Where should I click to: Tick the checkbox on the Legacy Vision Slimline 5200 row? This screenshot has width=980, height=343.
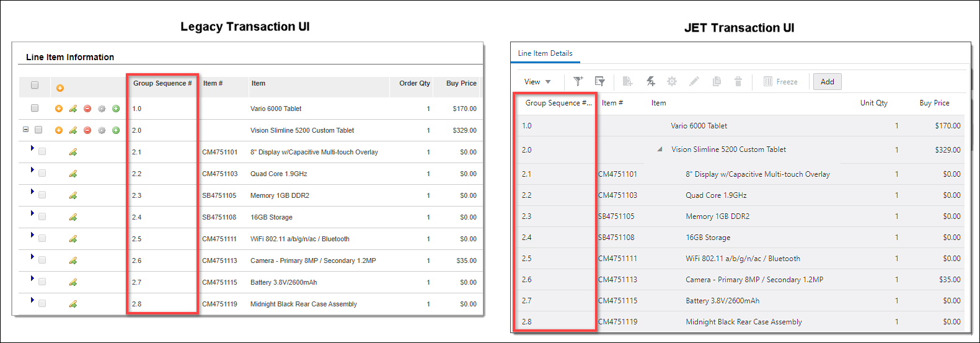(x=38, y=130)
